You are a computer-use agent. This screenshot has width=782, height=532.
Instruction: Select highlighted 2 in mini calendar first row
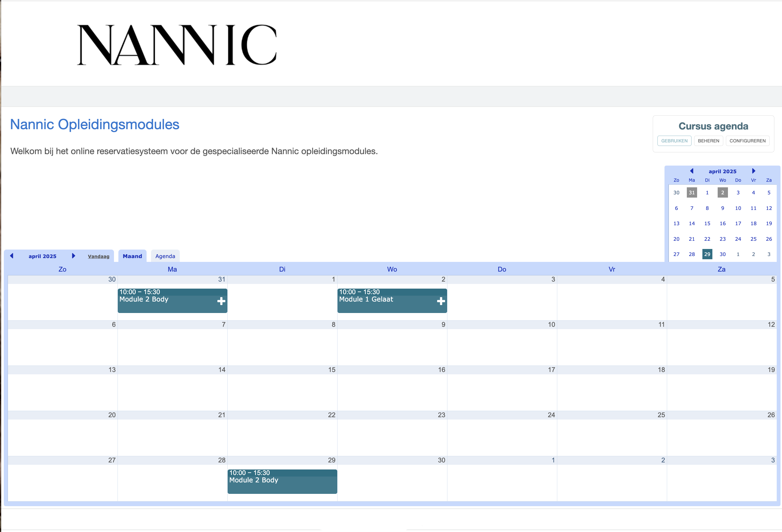click(723, 193)
